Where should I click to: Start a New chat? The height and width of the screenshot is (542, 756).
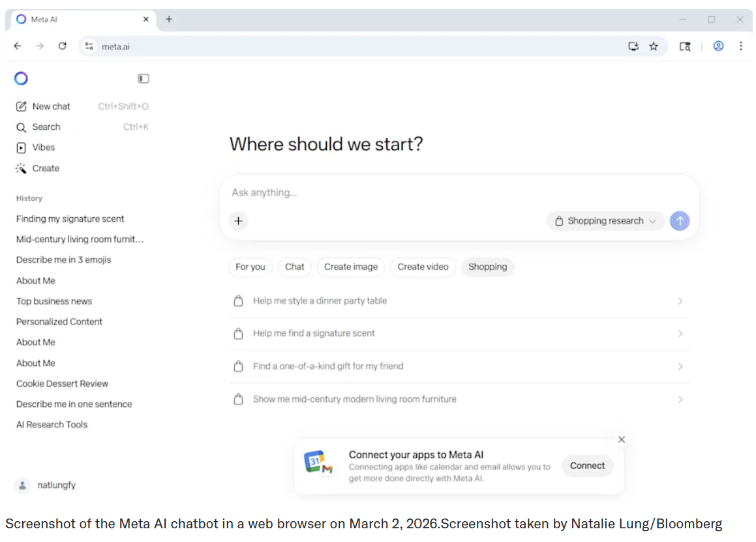coord(82,106)
